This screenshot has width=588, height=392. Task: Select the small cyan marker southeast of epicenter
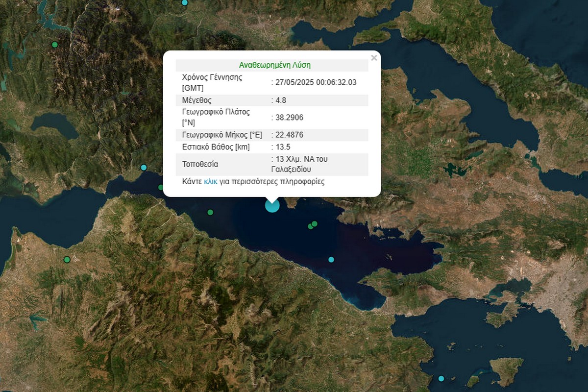(x=331, y=259)
